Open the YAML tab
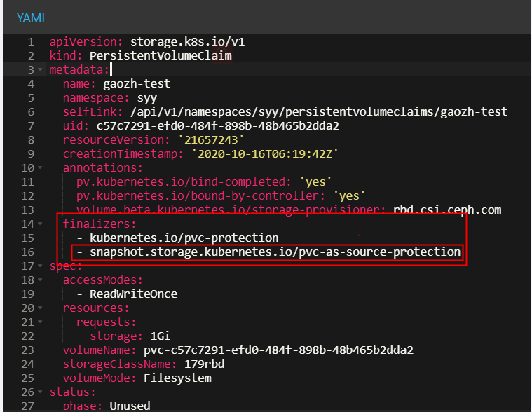Viewport: 532px width, 412px height. (32, 18)
